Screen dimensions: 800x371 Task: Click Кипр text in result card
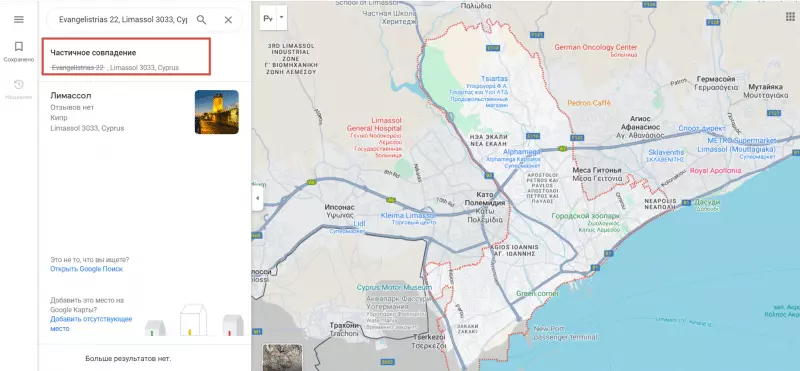point(59,118)
